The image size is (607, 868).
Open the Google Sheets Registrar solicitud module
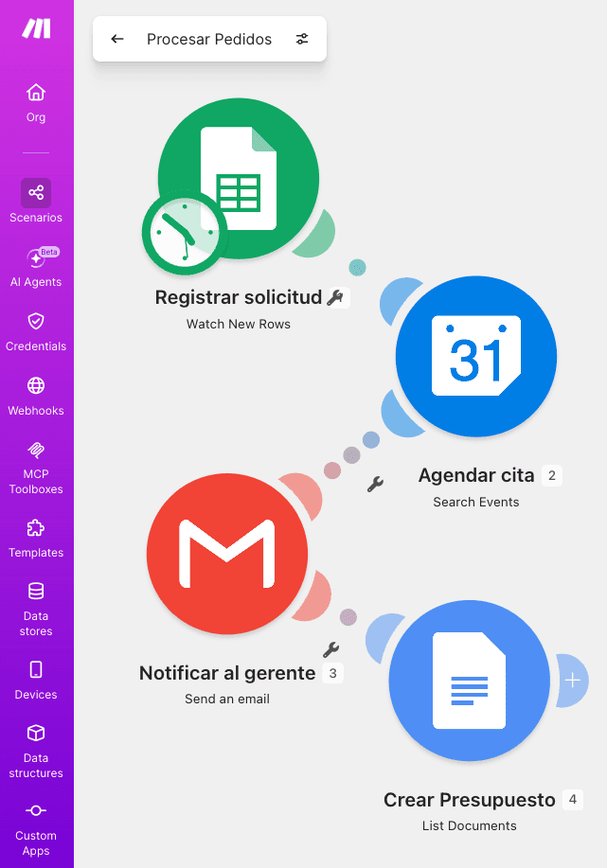tap(239, 178)
